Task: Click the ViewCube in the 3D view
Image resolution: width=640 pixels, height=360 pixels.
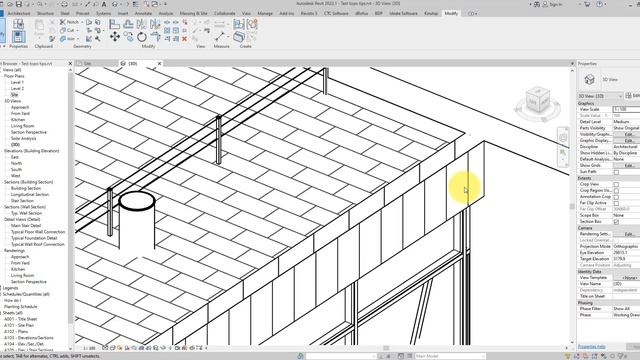Action: [538, 101]
